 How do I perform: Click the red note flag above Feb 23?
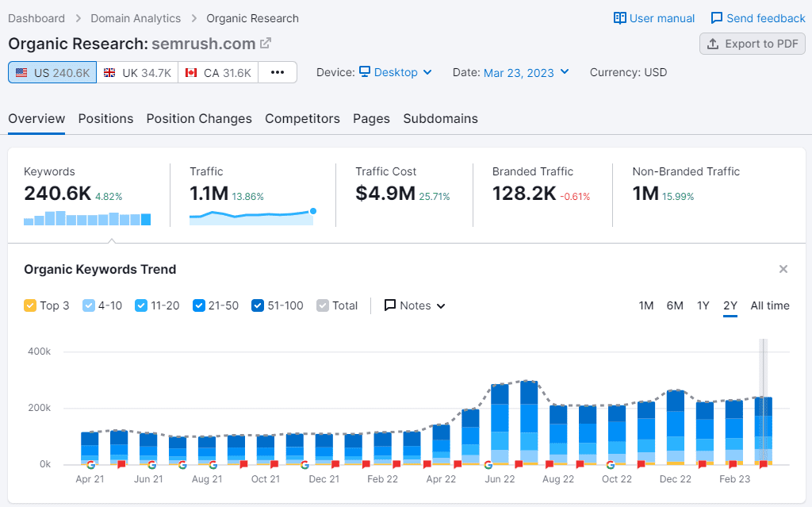click(x=733, y=464)
